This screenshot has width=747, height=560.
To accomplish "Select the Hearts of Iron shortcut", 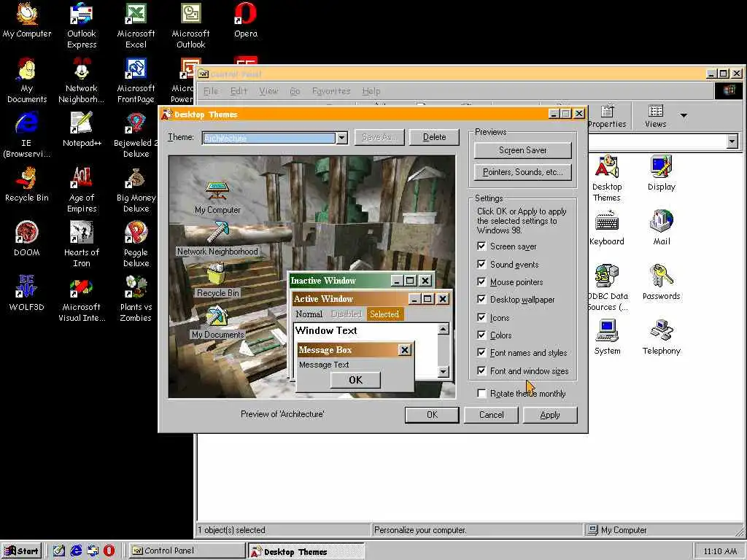I will [x=82, y=245].
